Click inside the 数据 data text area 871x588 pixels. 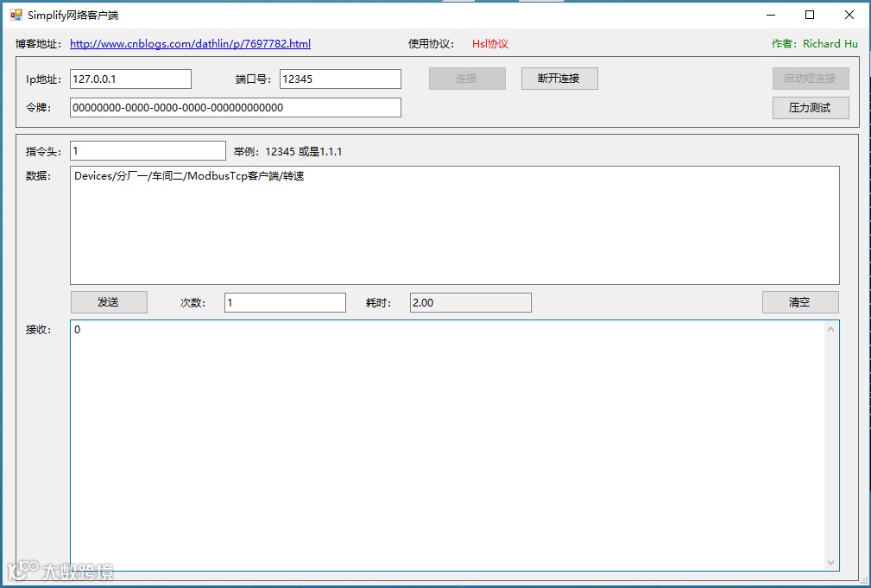pyautogui.click(x=454, y=225)
